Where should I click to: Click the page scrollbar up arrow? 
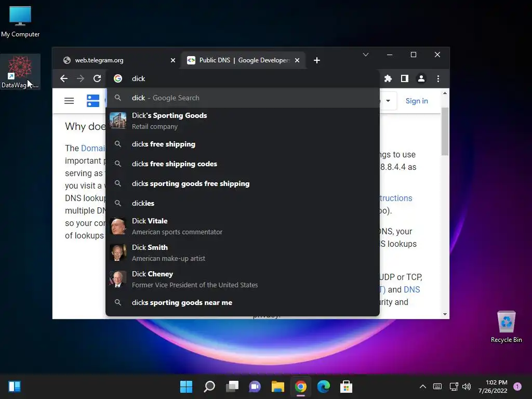(445, 93)
